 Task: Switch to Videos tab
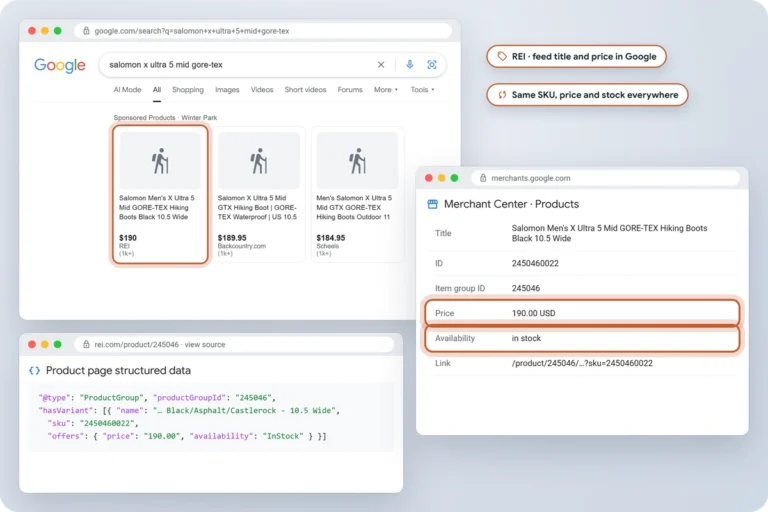262,90
